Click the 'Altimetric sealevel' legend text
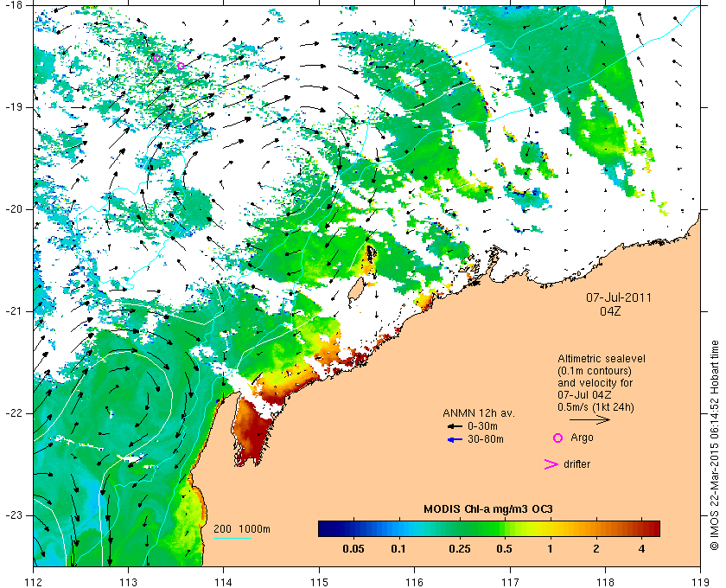 pyautogui.click(x=602, y=359)
